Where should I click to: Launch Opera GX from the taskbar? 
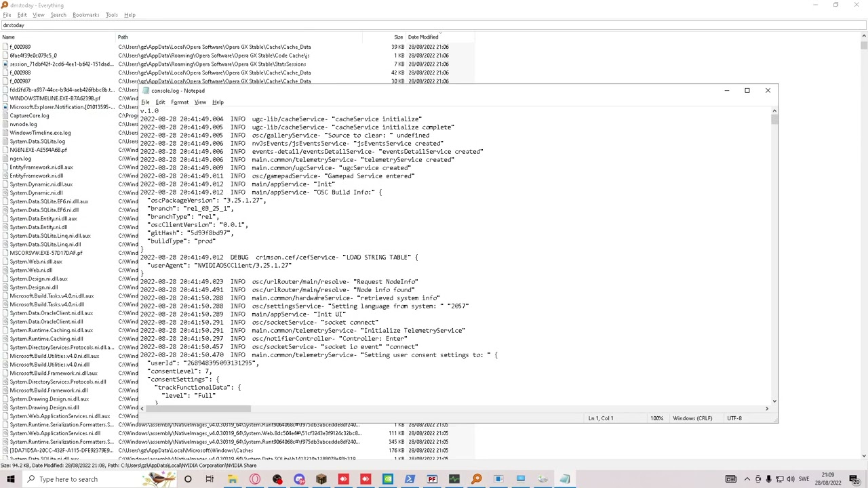254,479
